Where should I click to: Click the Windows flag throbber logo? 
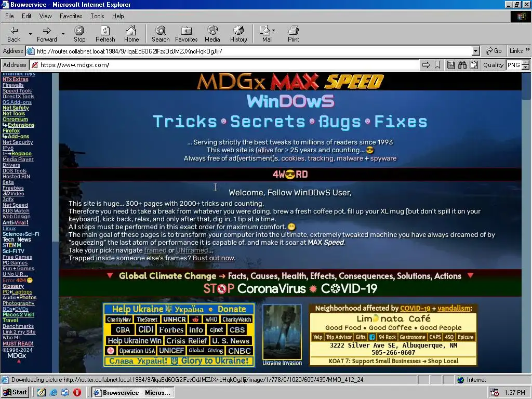tap(521, 16)
